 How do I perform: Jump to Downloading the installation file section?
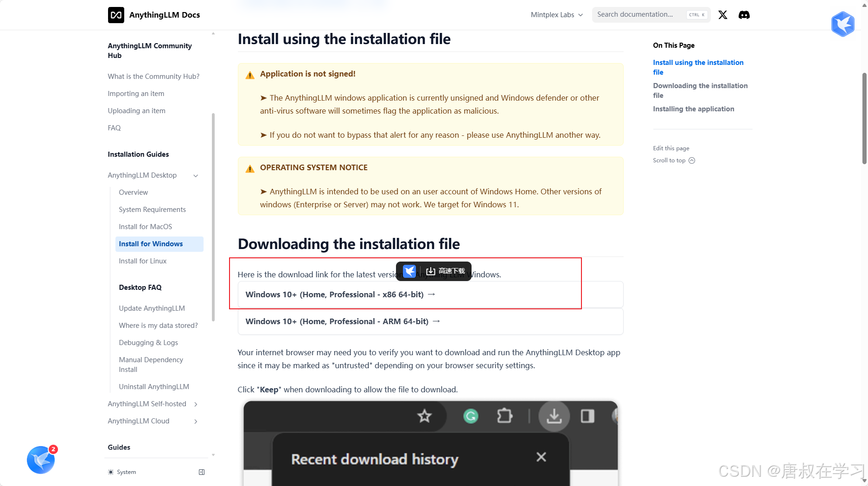point(700,90)
